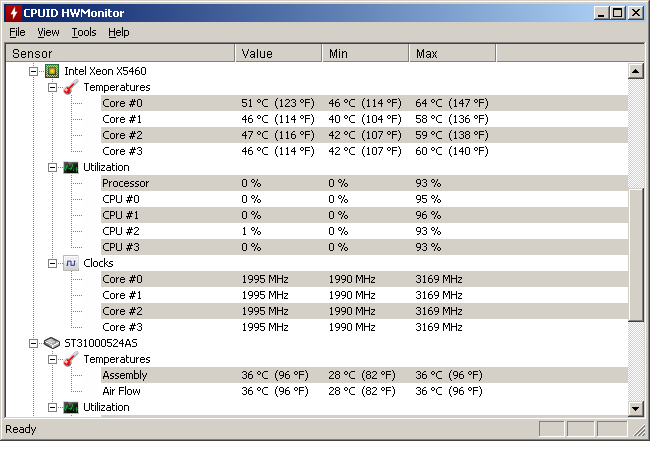Open the View menu
This screenshot has width=658, height=450.
[48, 32]
